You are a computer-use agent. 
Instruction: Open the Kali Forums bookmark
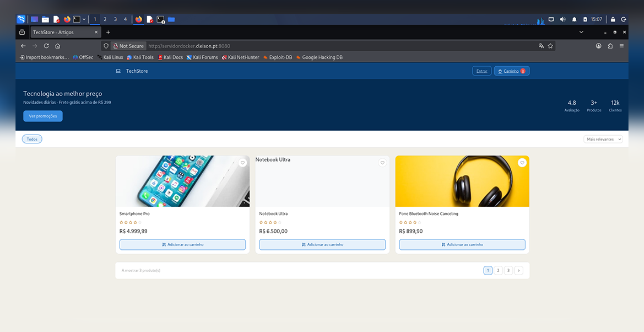202,57
